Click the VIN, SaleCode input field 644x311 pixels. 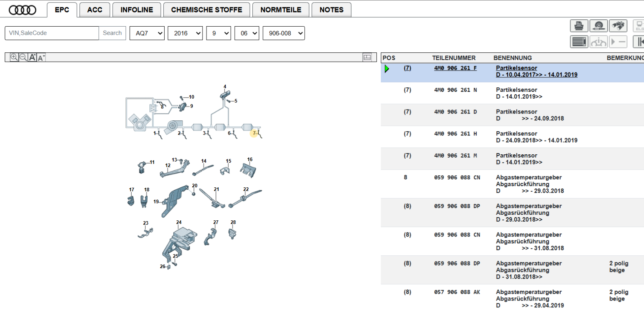pos(52,33)
